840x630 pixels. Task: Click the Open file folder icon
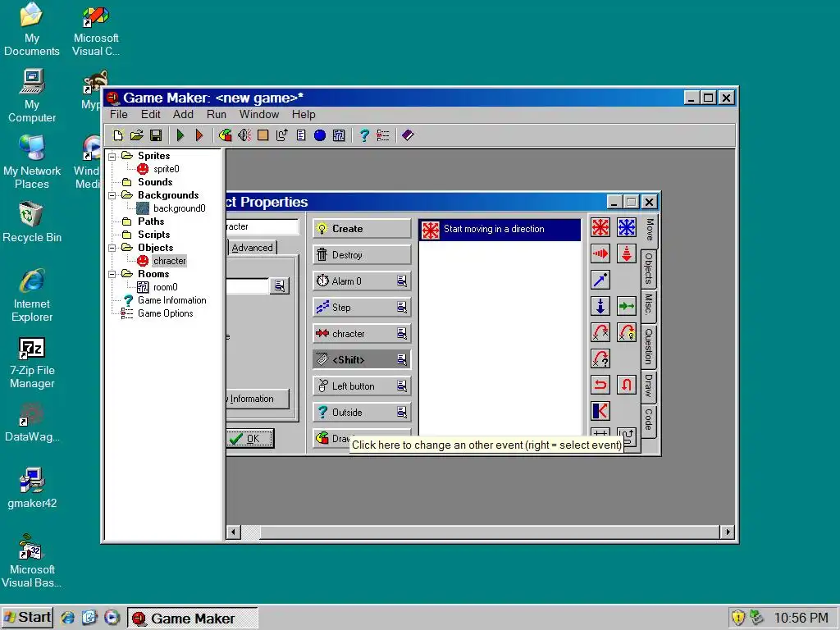pos(137,135)
